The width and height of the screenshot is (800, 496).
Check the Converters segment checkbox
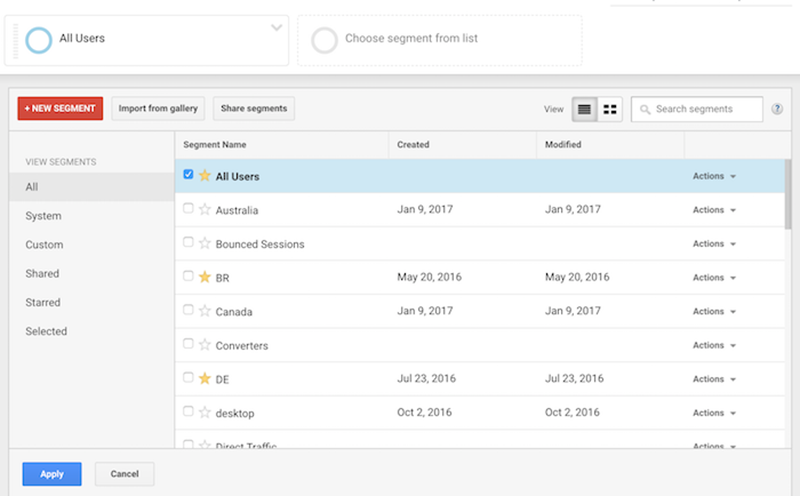tap(188, 343)
